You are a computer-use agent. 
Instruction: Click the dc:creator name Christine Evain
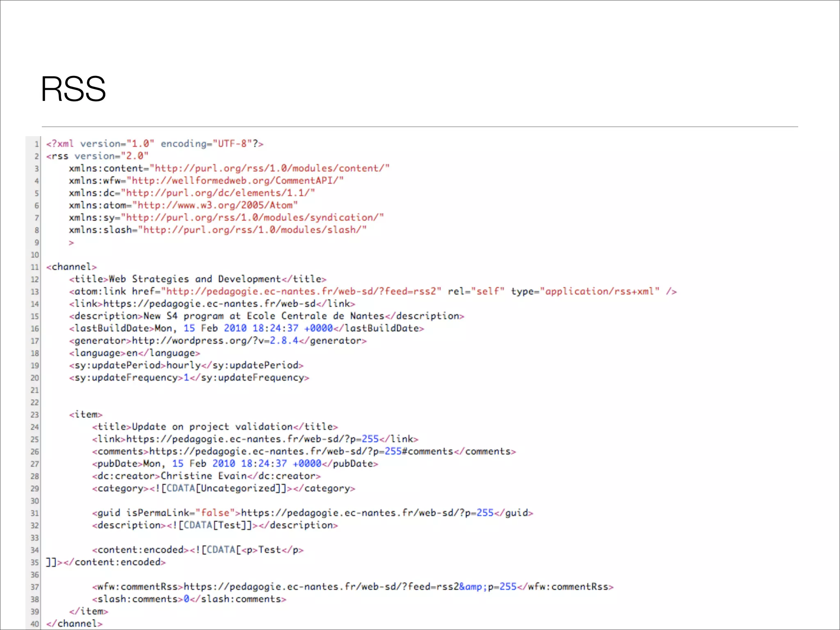click(x=203, y=476)
